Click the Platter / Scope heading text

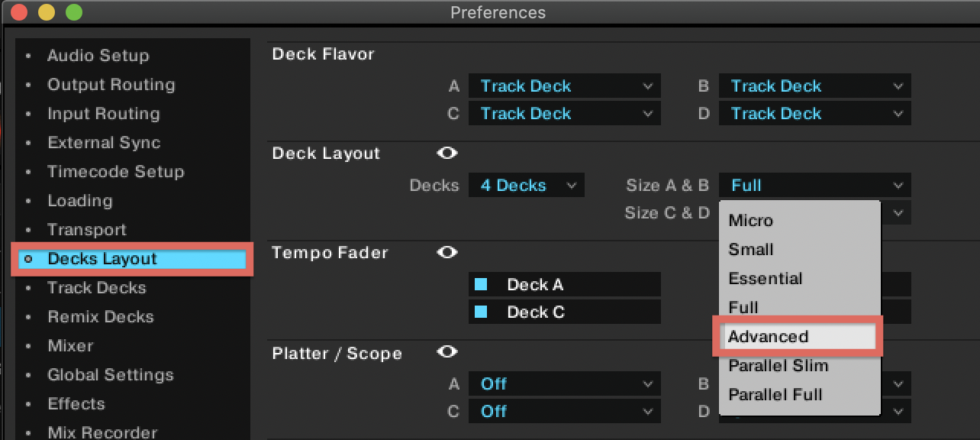pos(337,354)
